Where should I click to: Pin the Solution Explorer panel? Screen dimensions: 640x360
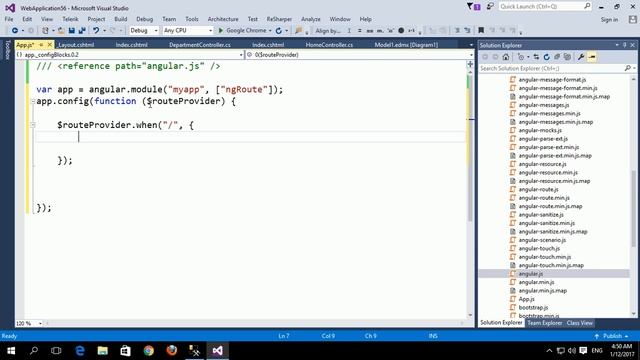point(624,45)
